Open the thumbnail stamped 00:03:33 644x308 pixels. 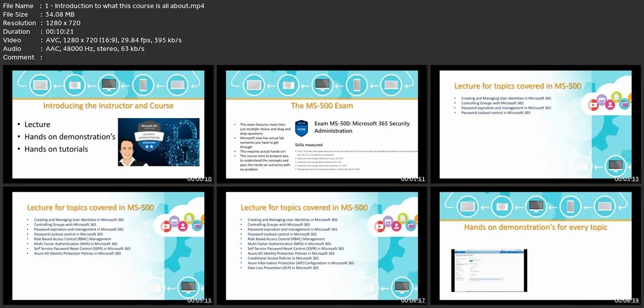[535, 125]
